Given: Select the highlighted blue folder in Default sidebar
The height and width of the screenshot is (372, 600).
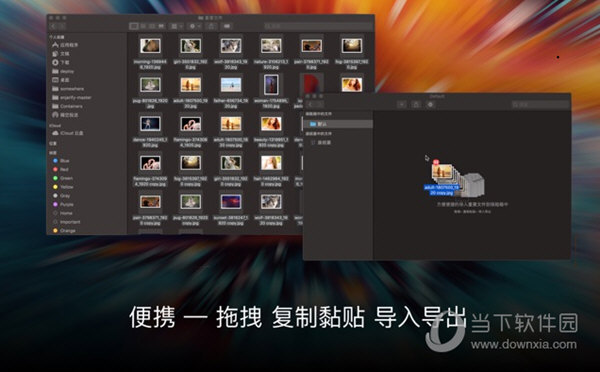Looking at the screenshot, I should pyautogui.click(x=338, y=124).
